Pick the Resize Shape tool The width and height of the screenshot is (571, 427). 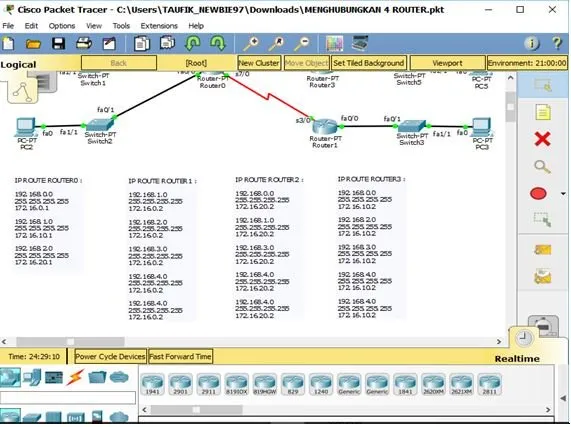(x=542, y=220)
